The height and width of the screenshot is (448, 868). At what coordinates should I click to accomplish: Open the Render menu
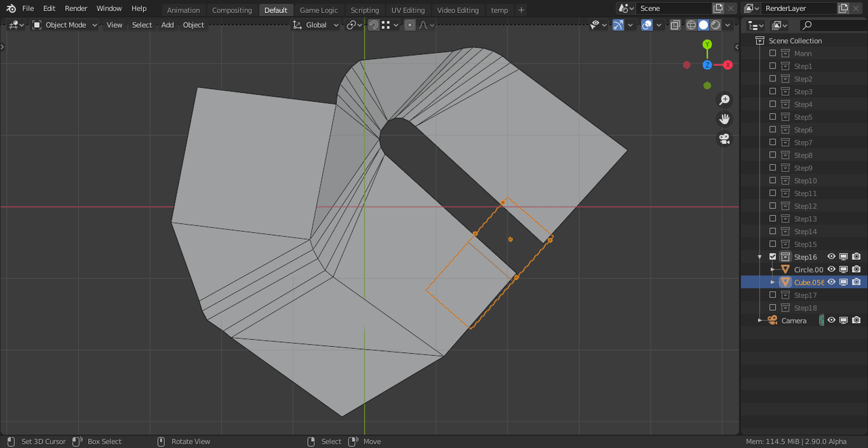pos(76,8)
